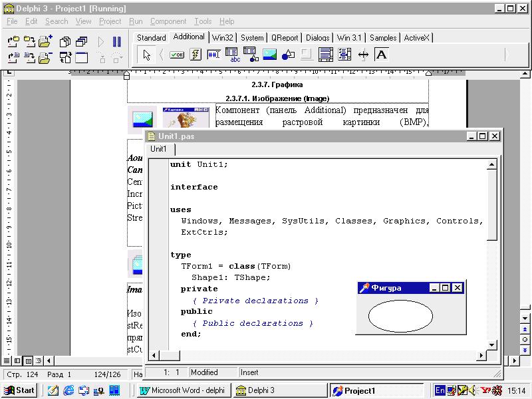Select the StringGrid component

tap(232, 55)
